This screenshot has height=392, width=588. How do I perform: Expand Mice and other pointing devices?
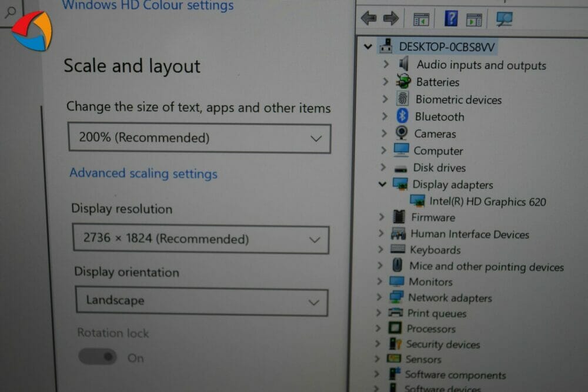point(380,265)
